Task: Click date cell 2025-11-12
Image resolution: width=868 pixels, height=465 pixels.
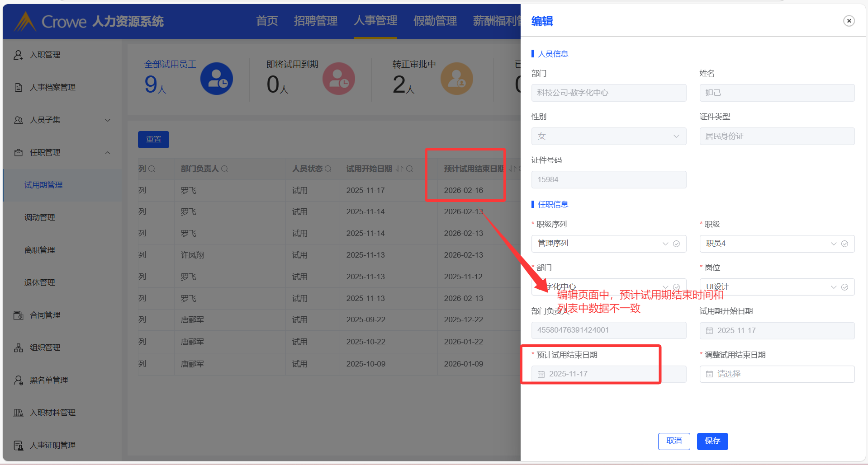Action: pos(464,277)
